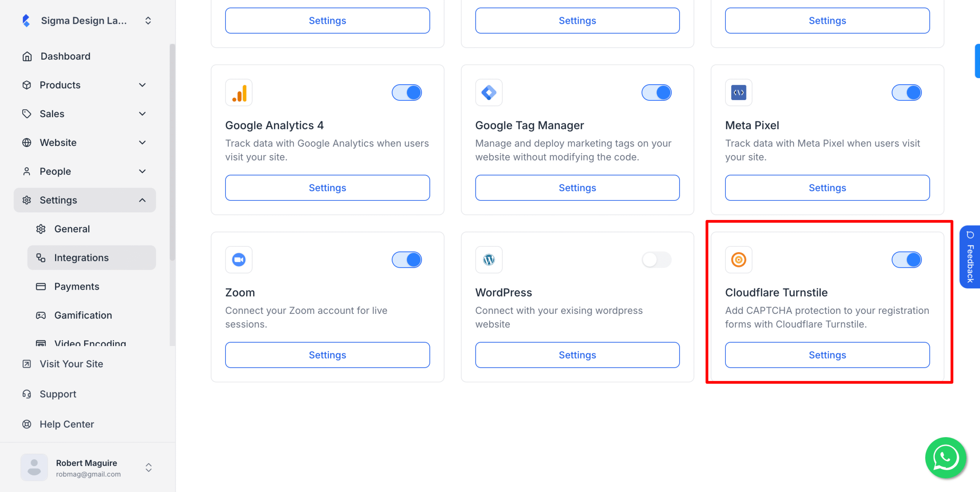980x492 pixels.
Task: Click the Feedback speech bubble icon
Action: 970,235
